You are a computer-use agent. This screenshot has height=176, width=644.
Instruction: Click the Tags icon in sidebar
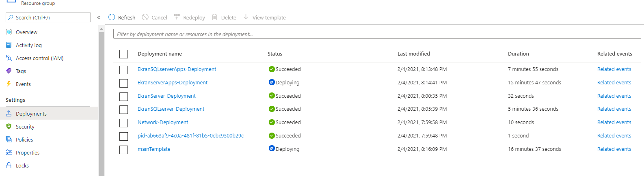pyautogui.click(x=9, y=71)
